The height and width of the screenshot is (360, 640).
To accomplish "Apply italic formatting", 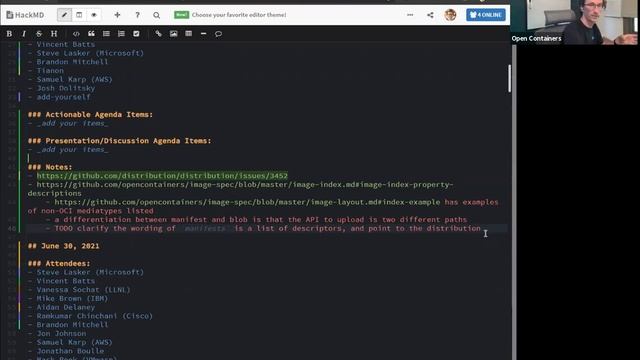I will point(24,34).
